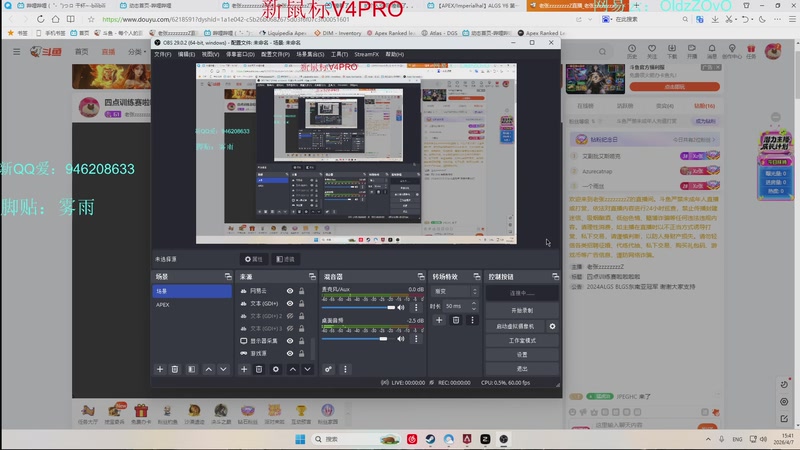Adjust the 50 ms transition duration stepper
Image resolution: width=800 pixels, height=450 pixels.
click(x=474, y=306)
